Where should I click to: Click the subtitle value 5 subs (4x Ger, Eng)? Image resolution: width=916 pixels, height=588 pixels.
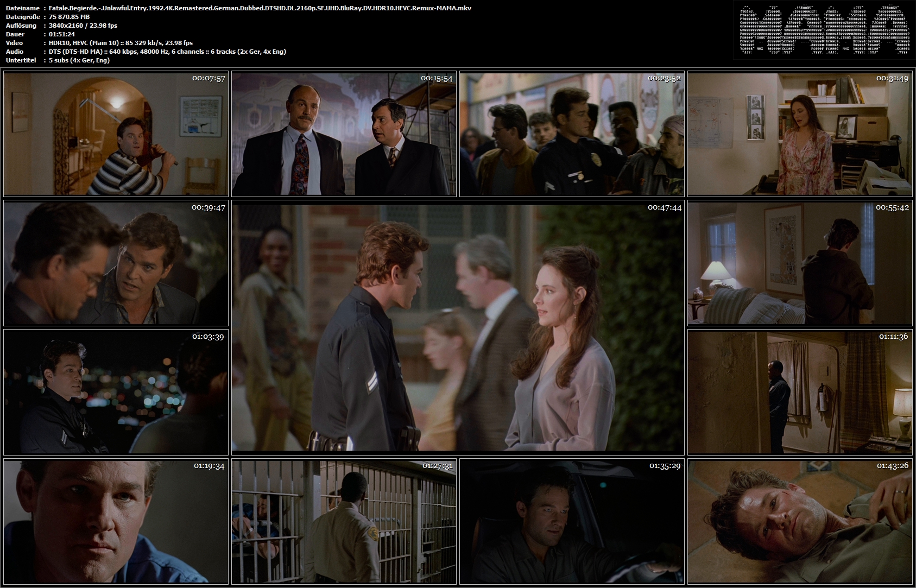click(79, 60)
